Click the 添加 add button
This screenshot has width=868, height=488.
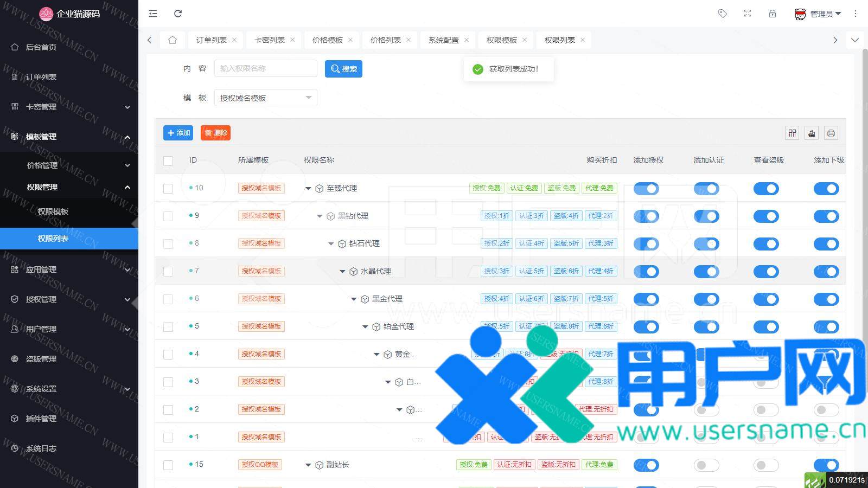(x=178, y=133)
